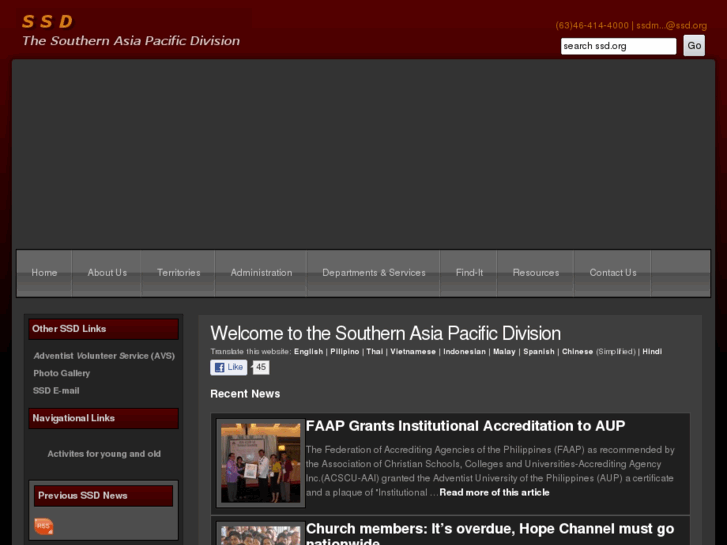Screen dimensions: 727x545
Task: Open the FAAP accreditation article thumbnail
Action: [261, 462]
